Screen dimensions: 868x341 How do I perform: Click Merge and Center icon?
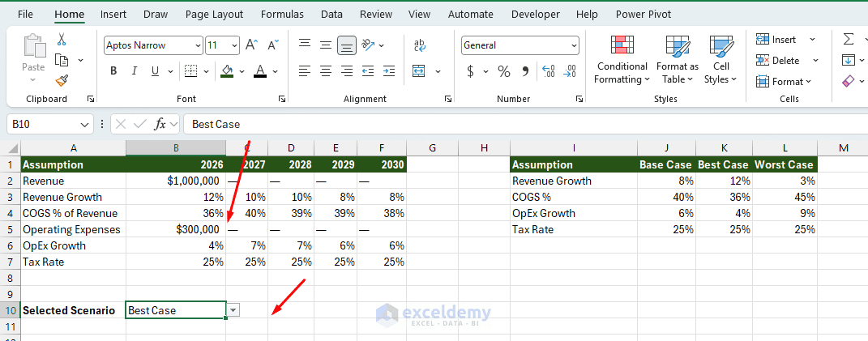click(419, 70)
